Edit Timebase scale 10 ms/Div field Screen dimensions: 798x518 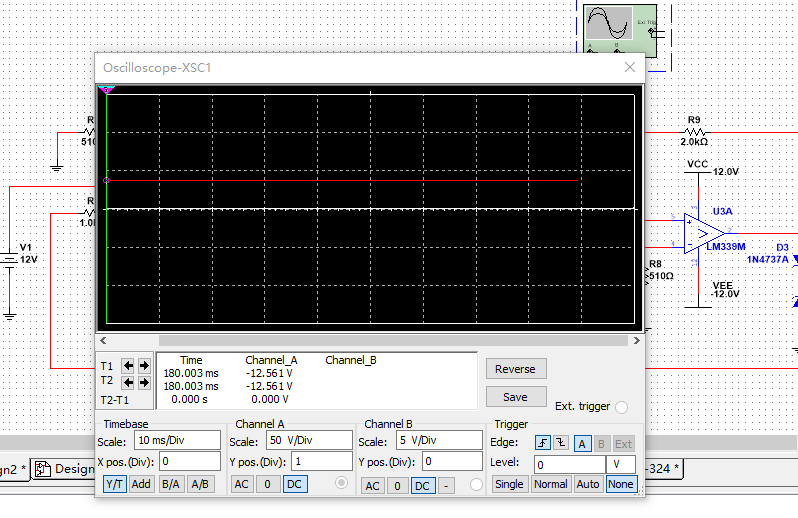pyautogui.click(x=177, y=440)
